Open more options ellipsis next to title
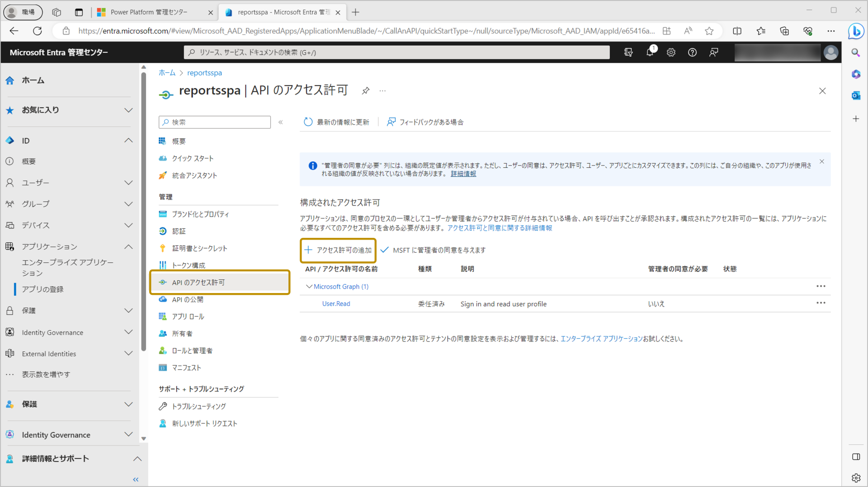Screen dimensions: 868x487 point(382,91)
